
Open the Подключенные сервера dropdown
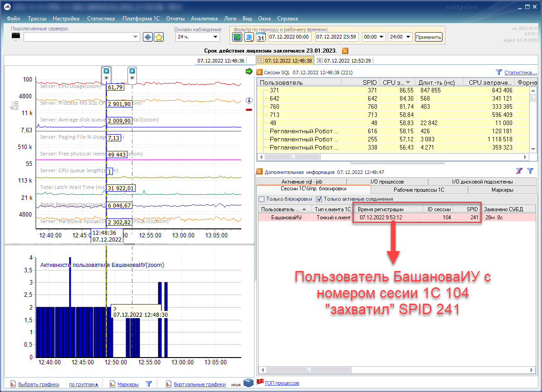(x=135, y=37)
